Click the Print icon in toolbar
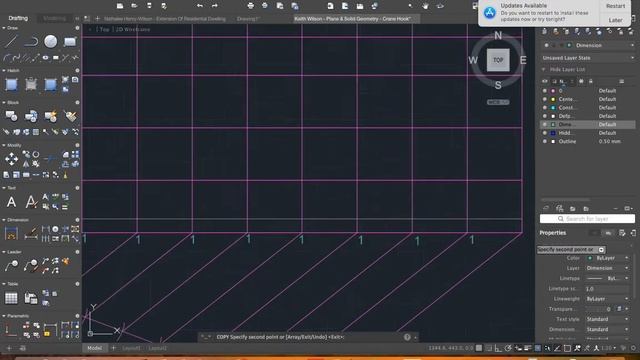The height and width of the screenshot is (360, 640). 251,6
